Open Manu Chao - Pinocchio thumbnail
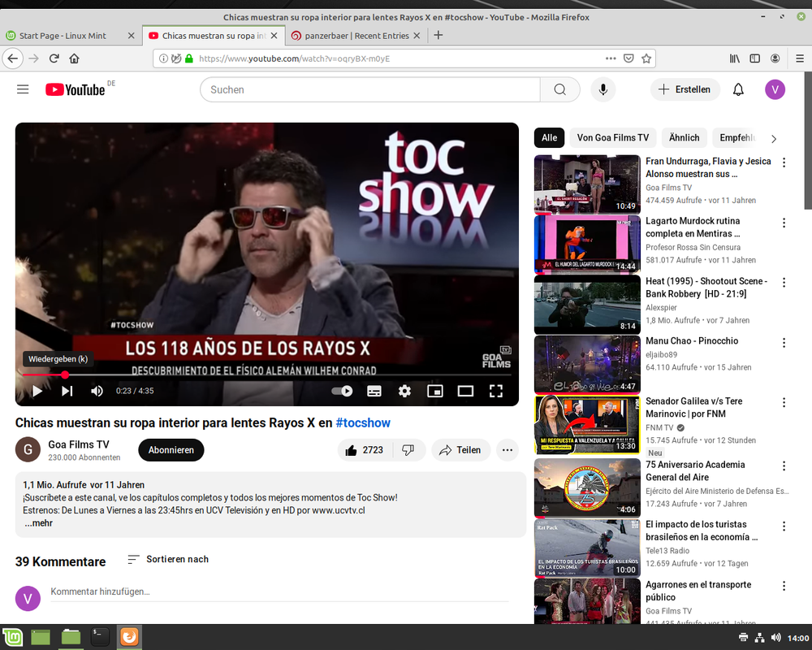 tap(587, 365)
